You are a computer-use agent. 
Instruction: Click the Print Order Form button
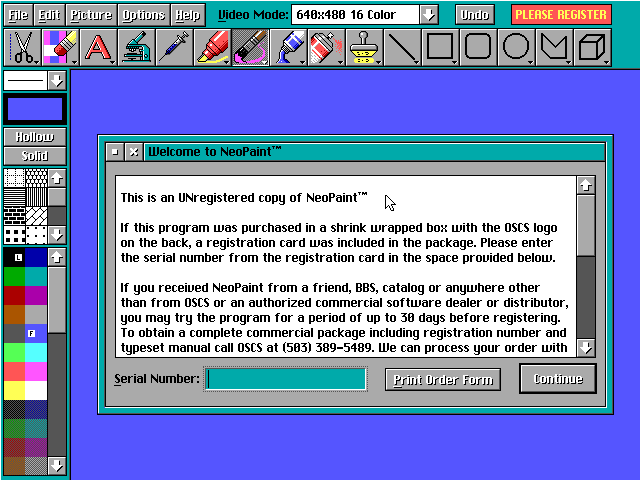pyautogui.click(x=443, y=380)
